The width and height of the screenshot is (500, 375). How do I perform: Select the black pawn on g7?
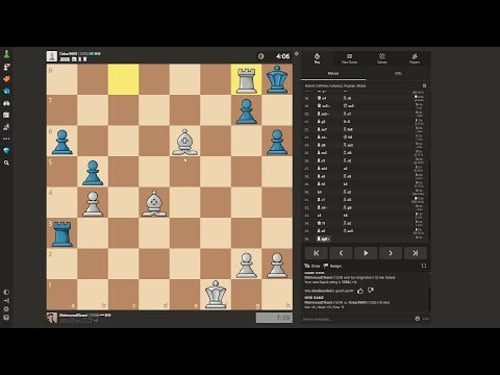(246, 110)
